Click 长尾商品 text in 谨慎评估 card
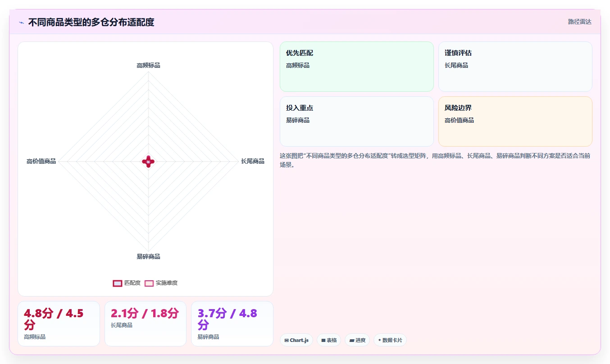610x364 pixels. (456, 65)
